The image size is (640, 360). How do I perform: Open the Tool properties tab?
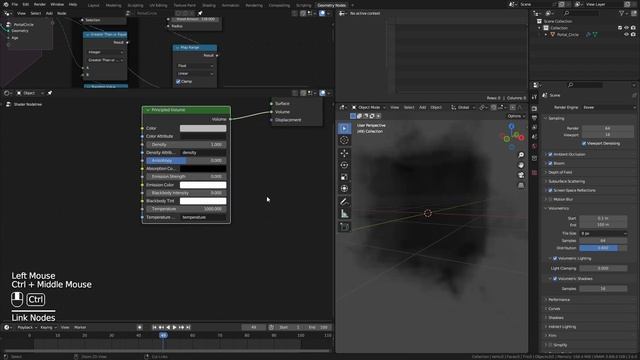(x=534, y=97)
